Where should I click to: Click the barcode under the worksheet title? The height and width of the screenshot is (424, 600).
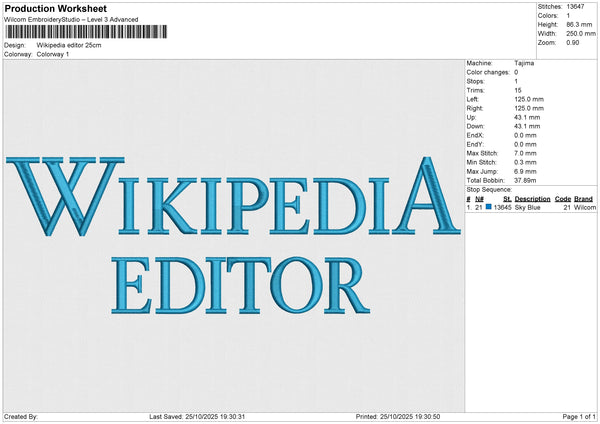click(x=86, y=32)
